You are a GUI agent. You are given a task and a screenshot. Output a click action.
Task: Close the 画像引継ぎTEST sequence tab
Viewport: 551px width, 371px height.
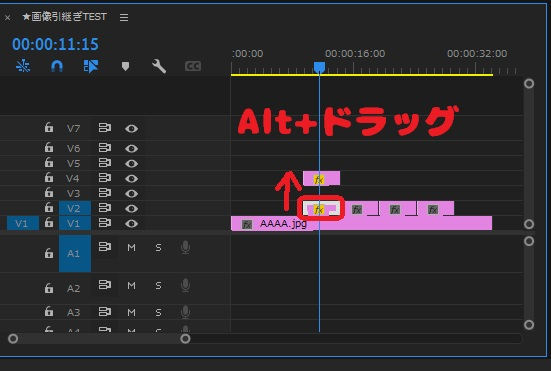click(7, 17)
